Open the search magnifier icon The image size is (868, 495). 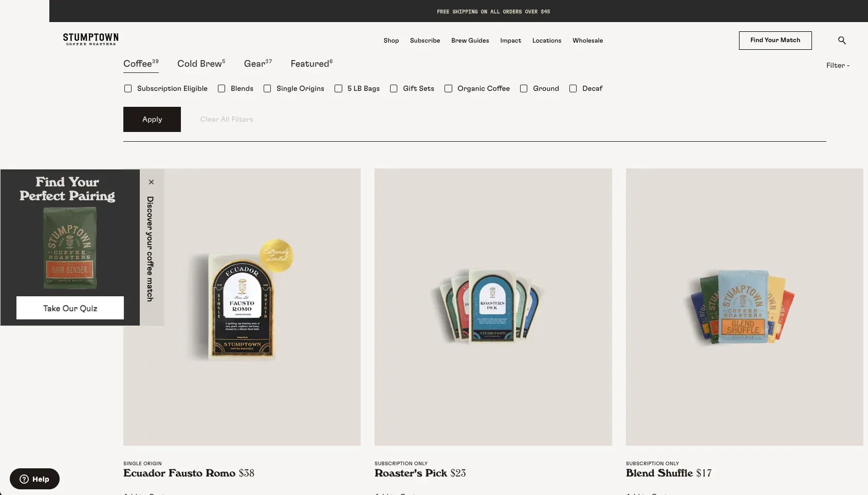[x=842, y=40]
